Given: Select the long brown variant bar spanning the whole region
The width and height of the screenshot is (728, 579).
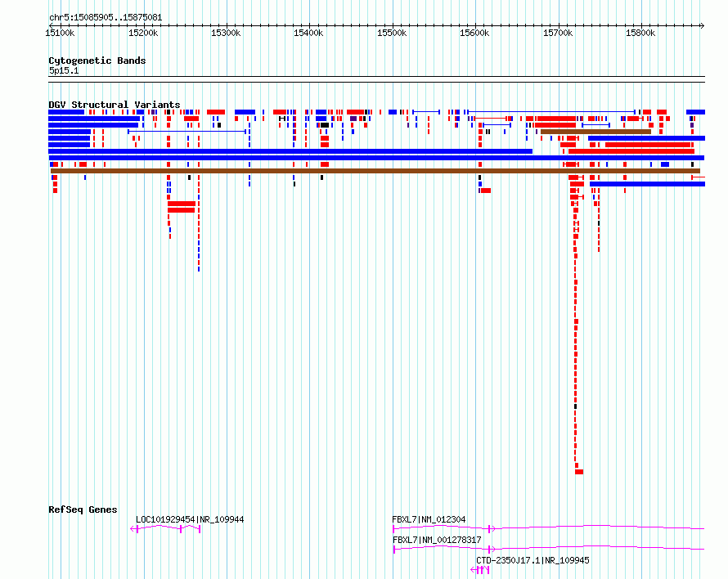Looking at the screenshot, I should 375,171.
